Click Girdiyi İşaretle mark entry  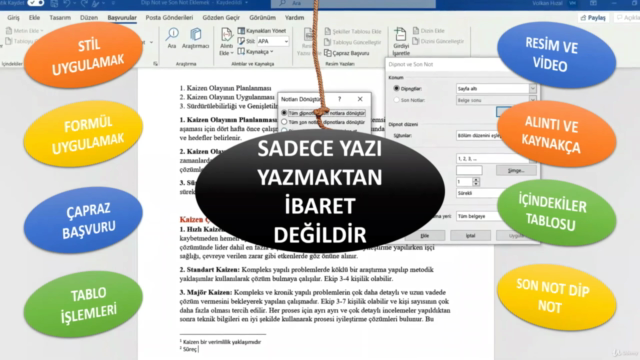coord(400,42)
